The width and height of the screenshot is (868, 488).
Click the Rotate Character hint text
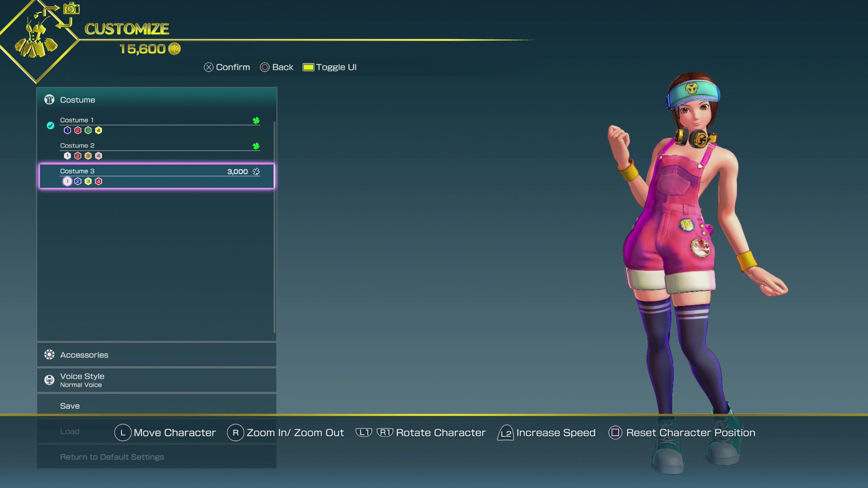click(x=441, y=433)
